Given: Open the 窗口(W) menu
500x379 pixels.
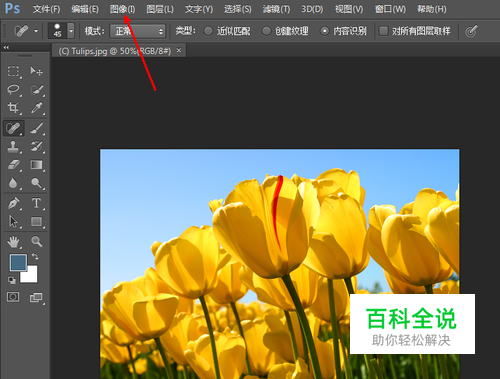Looking at the screenshot, I should tap(390, 9).
